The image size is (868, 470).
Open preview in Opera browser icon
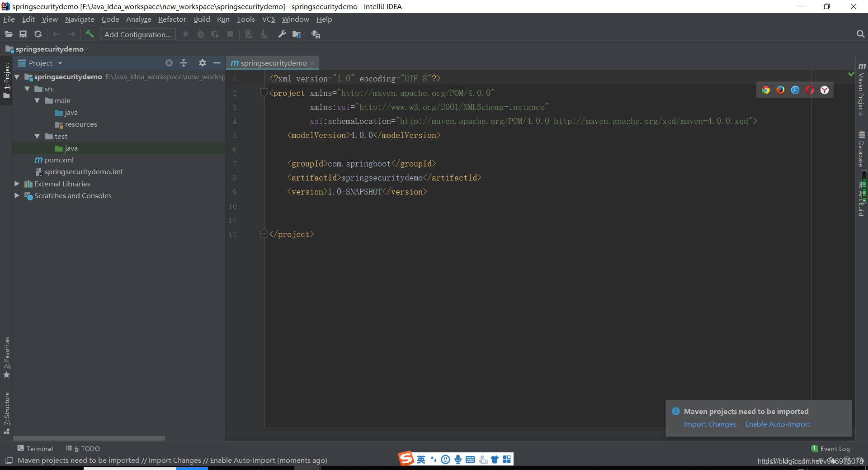(x=810, y=90)
